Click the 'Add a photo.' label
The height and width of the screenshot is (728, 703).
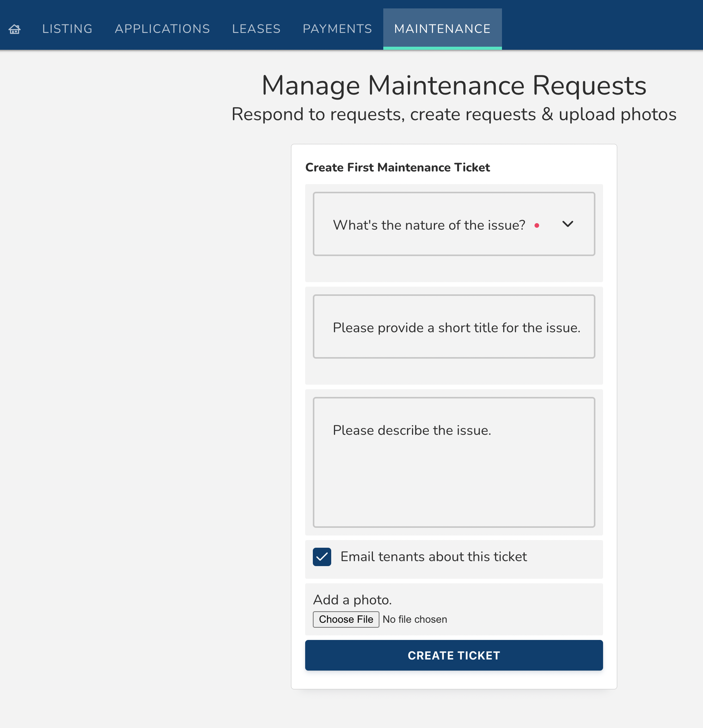click(x=352, y=600)
